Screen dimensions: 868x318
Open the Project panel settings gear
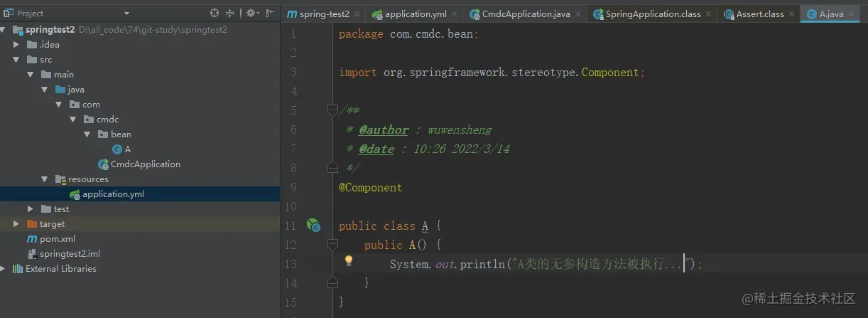(250, 13)
